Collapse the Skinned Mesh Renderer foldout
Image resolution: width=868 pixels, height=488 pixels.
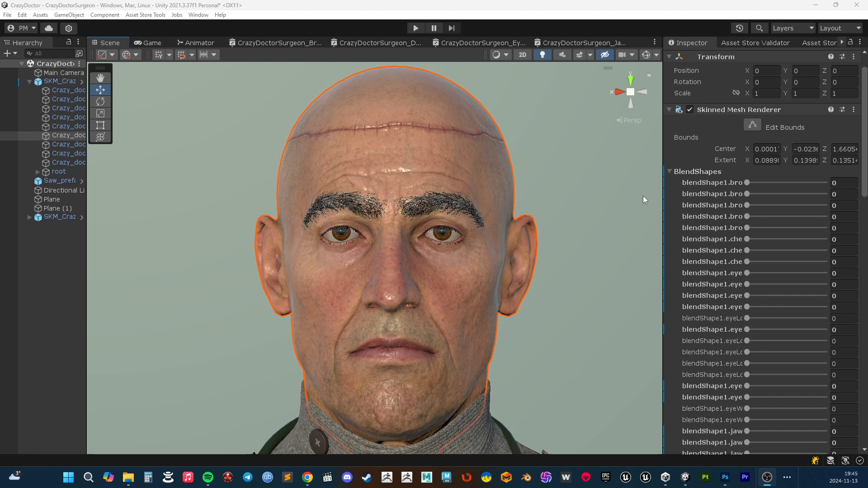[x=669, y=109]
